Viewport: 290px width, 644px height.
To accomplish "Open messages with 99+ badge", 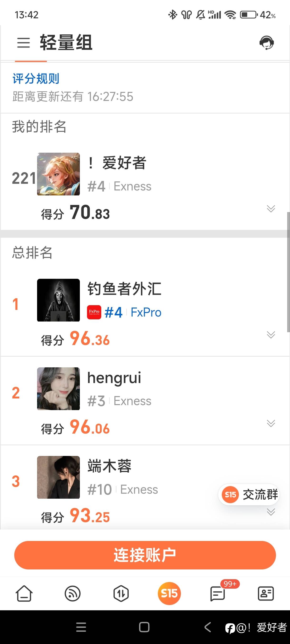I will coord(218,593).
